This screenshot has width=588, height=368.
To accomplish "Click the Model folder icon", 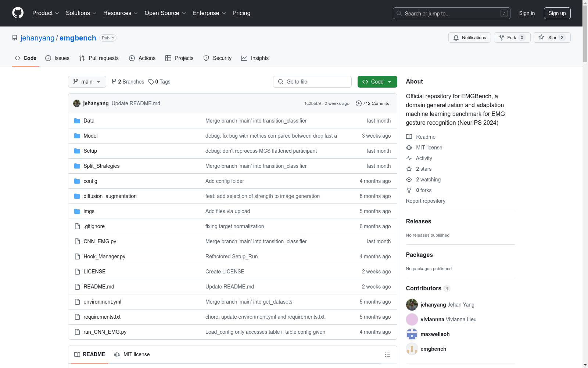I will [77, 136].
